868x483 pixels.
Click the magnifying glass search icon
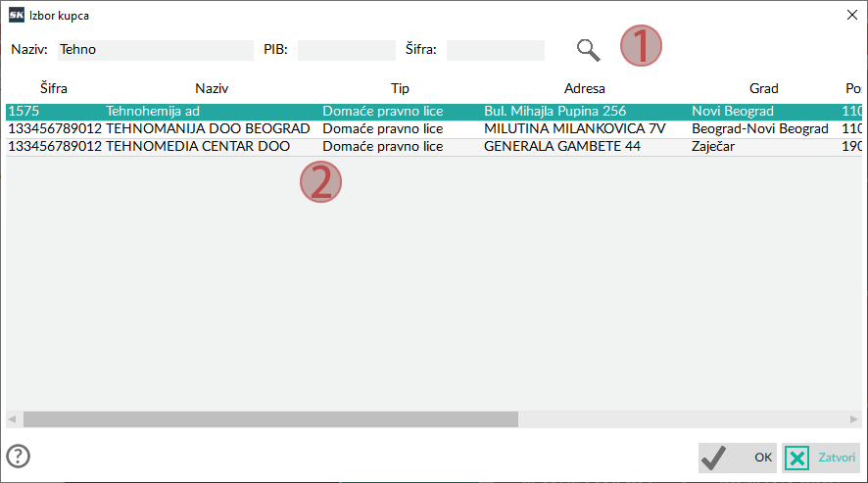pyautogui.click(x=588, y=50)
